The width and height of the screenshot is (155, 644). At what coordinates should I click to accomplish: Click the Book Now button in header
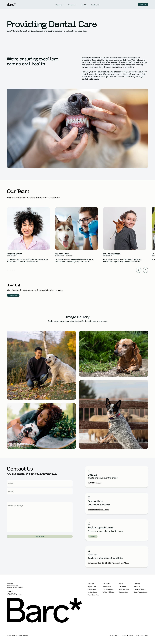point(143,5)
